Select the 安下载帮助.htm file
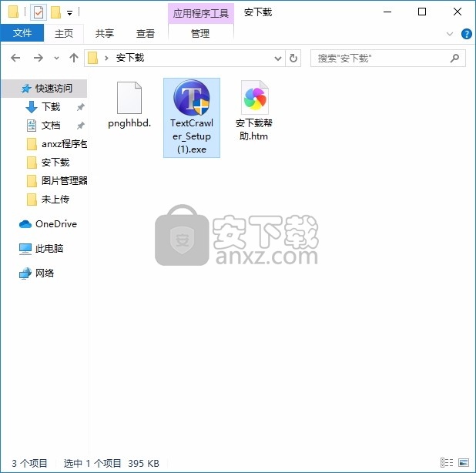Image resolution: width=476 pixels, height=473 pixels. pos(253,110)
